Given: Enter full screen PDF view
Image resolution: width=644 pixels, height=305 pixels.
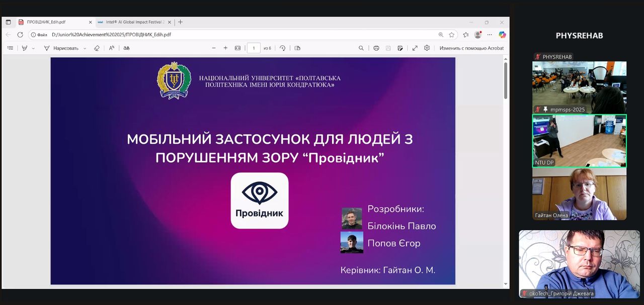Looking at the screenshot, I should click(415, 48).
